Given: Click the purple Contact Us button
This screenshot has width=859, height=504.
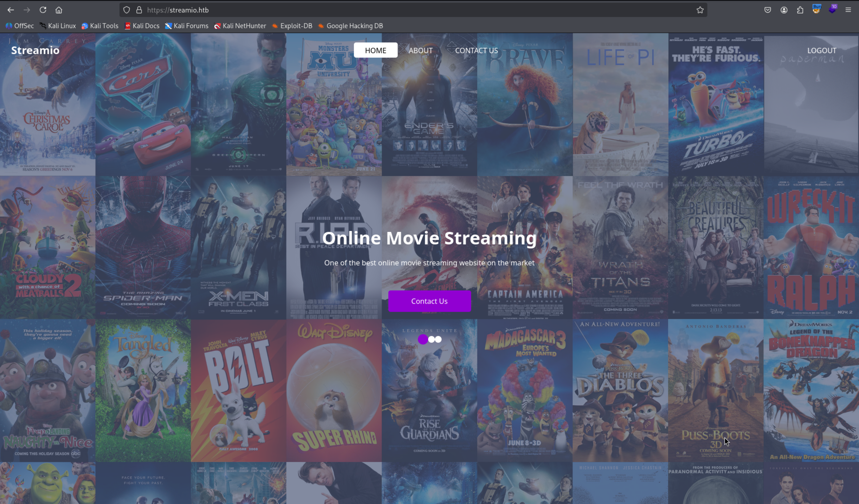Looking at the screenshot, I should pos(429,301).
